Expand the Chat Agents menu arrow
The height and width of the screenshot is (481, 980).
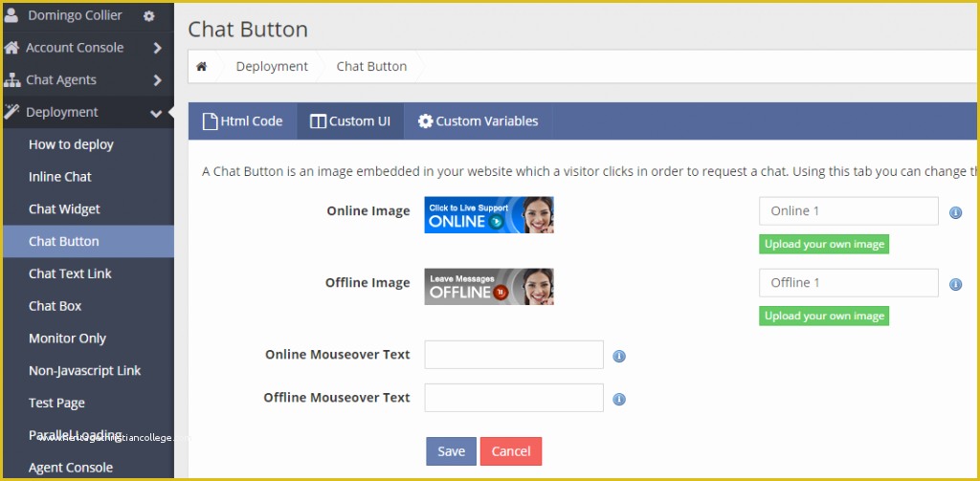pos(157,80)
